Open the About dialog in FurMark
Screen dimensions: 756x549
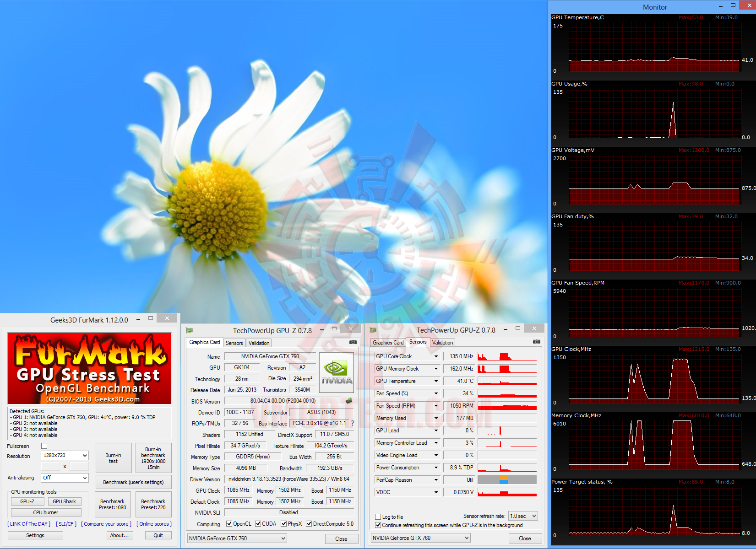pyautogui.click(x=120, y=535)
